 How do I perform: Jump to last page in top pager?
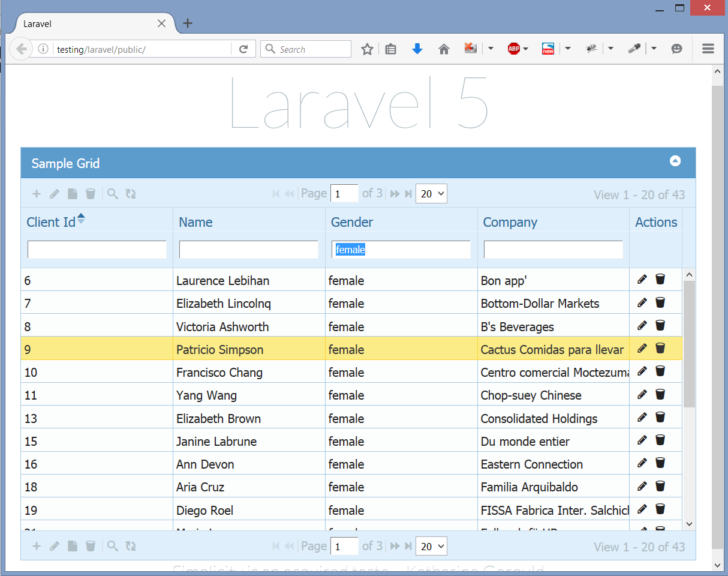point(408,194)
